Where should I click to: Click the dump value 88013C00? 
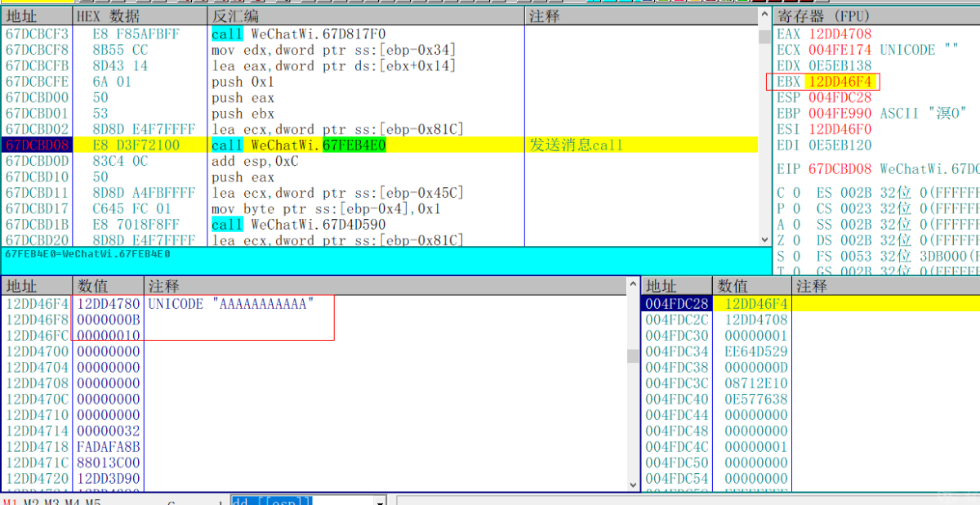click(109, 463)
